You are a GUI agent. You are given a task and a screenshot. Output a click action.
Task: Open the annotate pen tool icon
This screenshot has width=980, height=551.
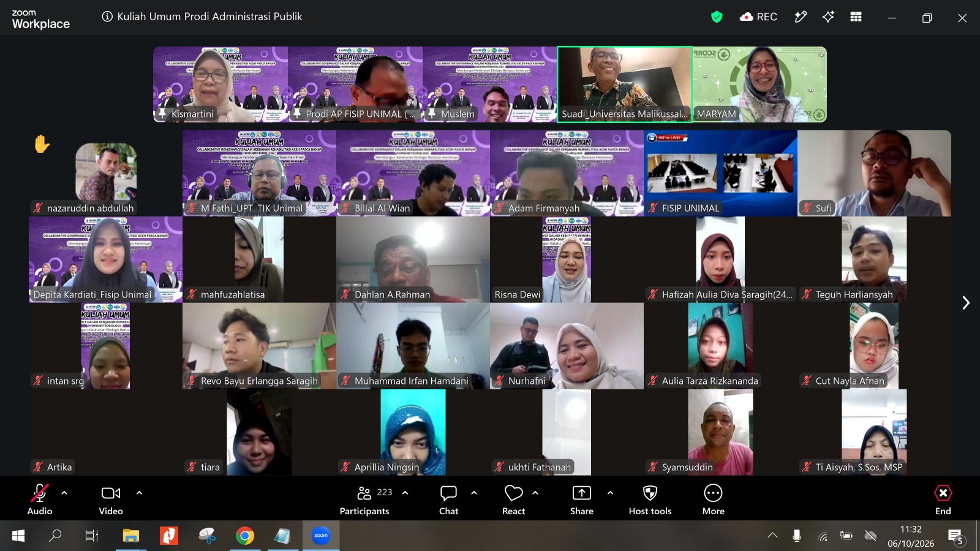coord(801,17)
